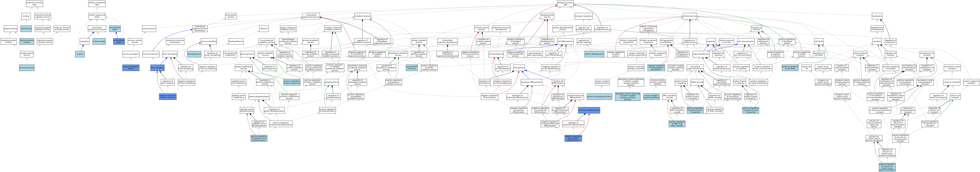Click the light-blue 'cytosol' node
This screenshot has width=980, height=172.
pos(80,54)
